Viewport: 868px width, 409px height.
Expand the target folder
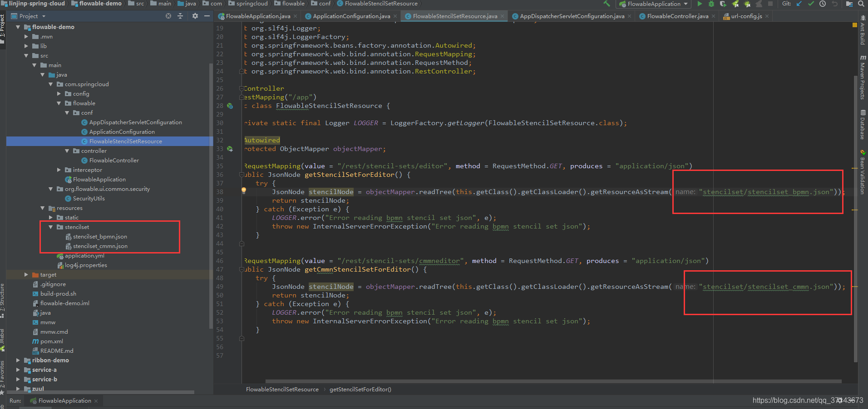coord(26,275)
